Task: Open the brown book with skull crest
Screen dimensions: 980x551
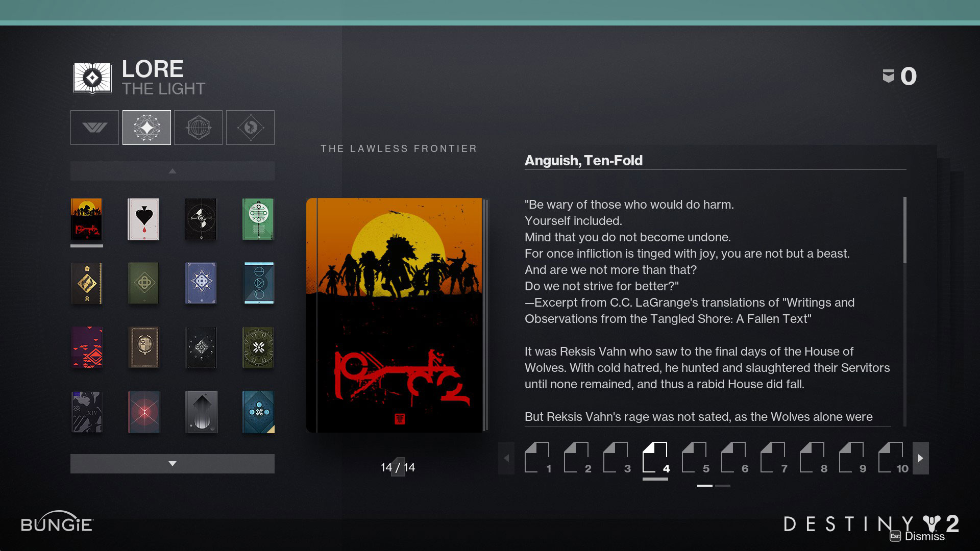Action: tap(144, 347)
